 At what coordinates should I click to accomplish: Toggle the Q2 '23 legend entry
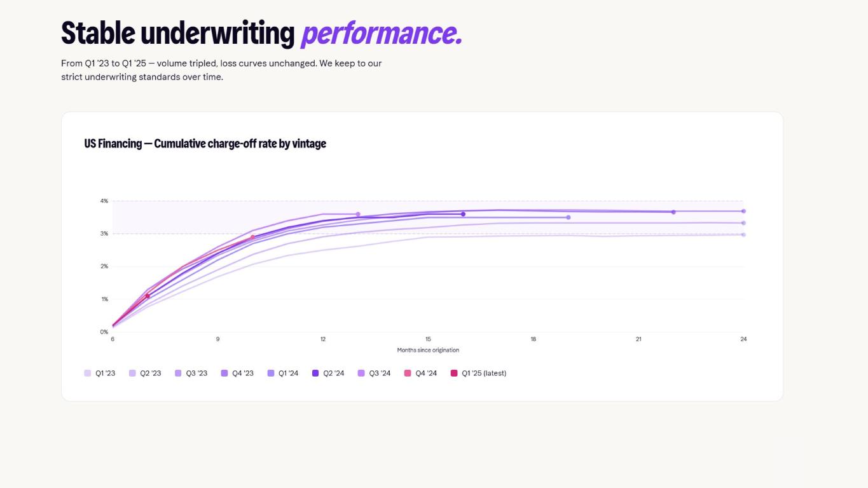(x=145, y=373)
